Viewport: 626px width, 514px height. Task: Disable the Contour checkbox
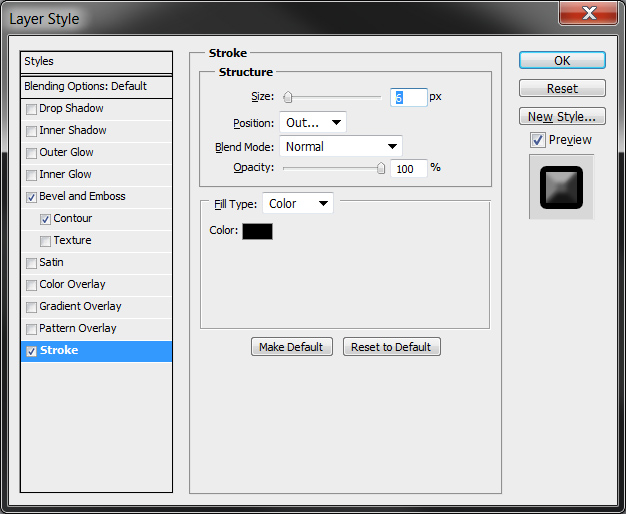46,219
